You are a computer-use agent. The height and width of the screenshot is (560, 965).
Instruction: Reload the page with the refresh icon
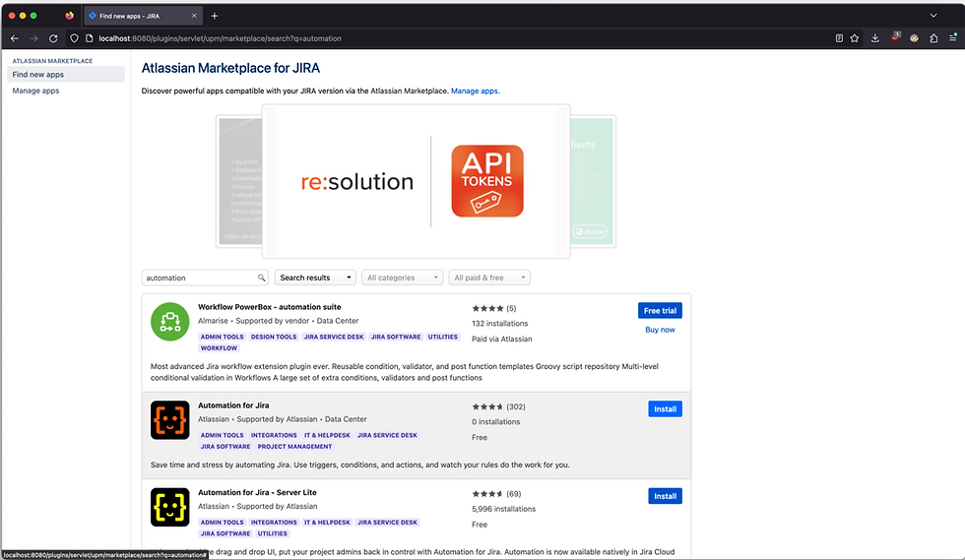pos(53,38)
